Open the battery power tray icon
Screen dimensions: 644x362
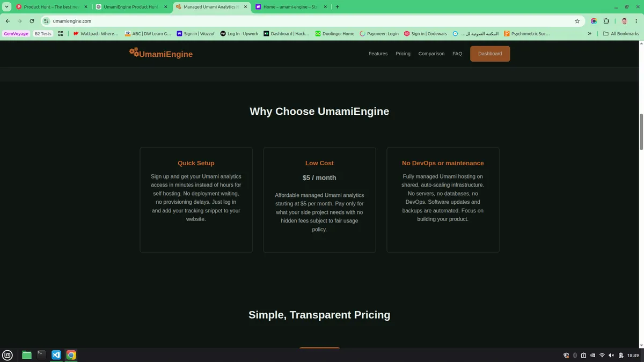coord(621,355)
